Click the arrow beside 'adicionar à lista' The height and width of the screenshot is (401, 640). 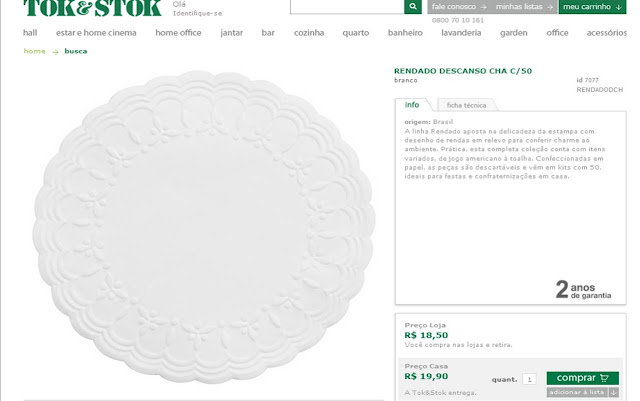pyautogui.click(x=613, y=392)
